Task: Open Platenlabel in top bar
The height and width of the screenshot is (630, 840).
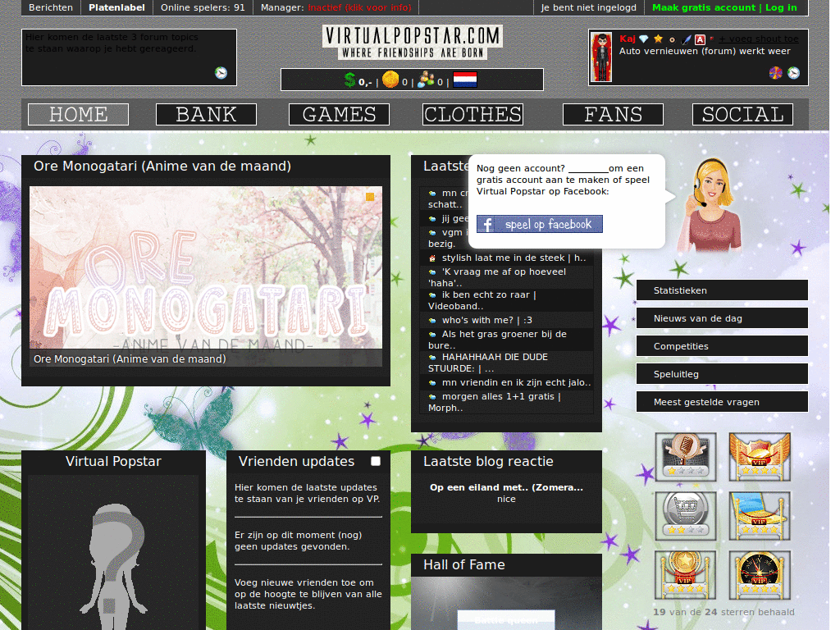Action: (x=116, y=7)
